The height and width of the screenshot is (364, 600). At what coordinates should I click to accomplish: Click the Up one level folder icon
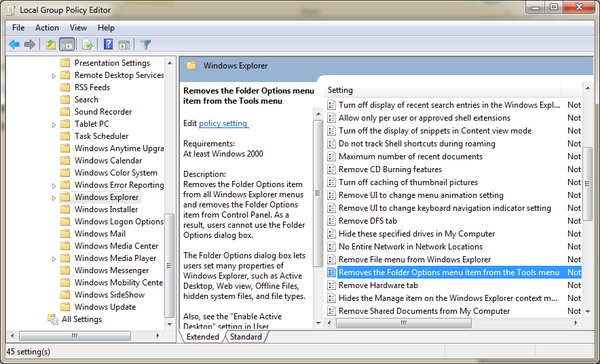click(51, 45)
